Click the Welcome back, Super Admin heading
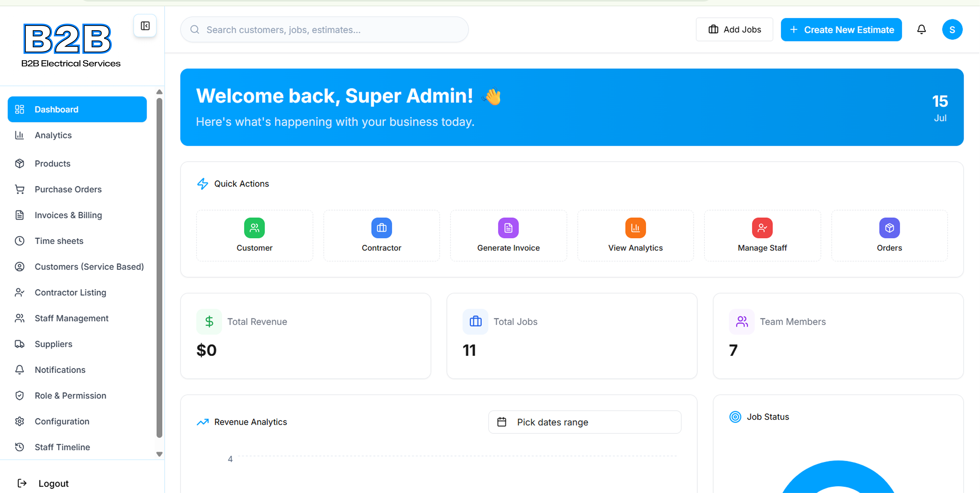 334,95
